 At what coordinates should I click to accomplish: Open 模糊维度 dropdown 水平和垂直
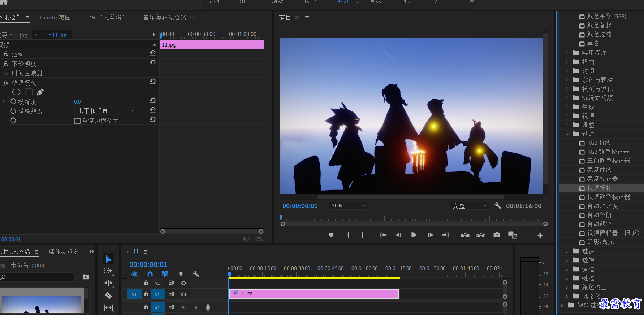pos(106,111)
